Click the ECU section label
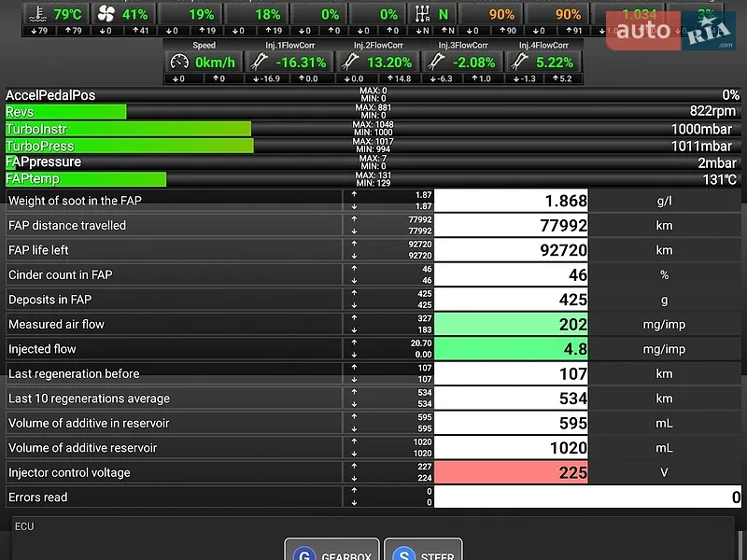Viewport: 747px width, 560px height. [x=24, y=526]
